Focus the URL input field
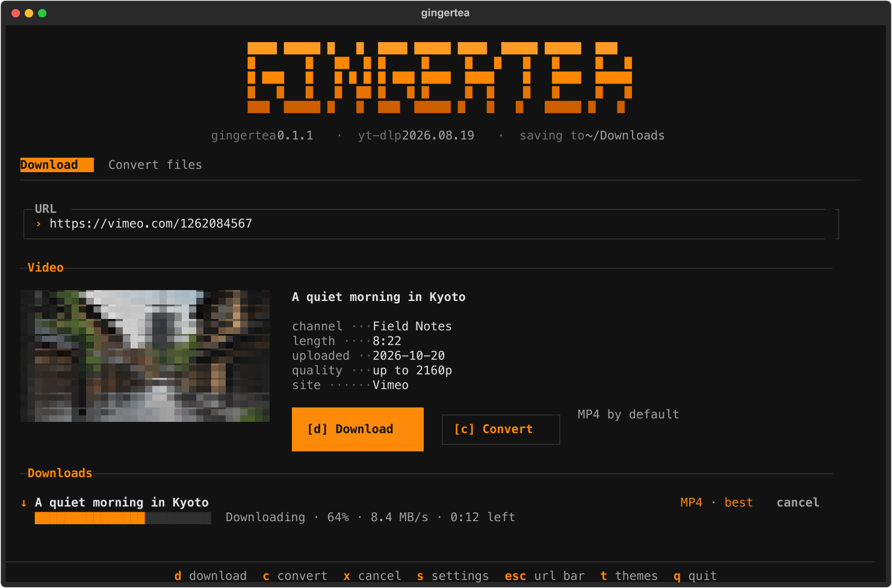 point(430,224)
